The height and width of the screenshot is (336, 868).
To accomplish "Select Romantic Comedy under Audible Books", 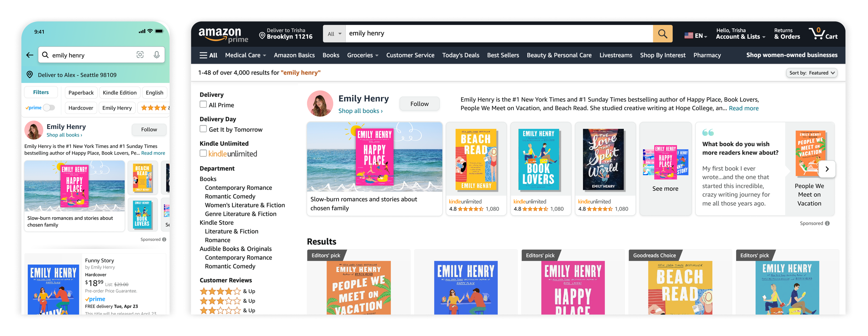I will (230, 266).
